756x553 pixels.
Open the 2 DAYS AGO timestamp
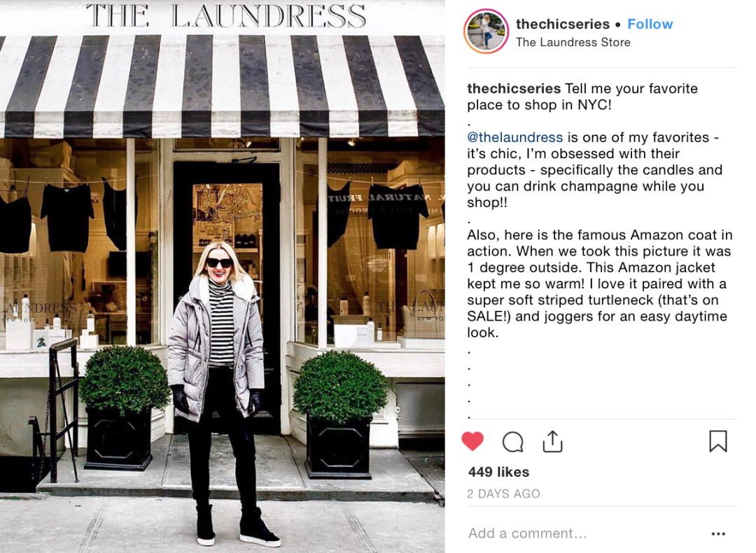pyautogui.click(x=503, y=493)
